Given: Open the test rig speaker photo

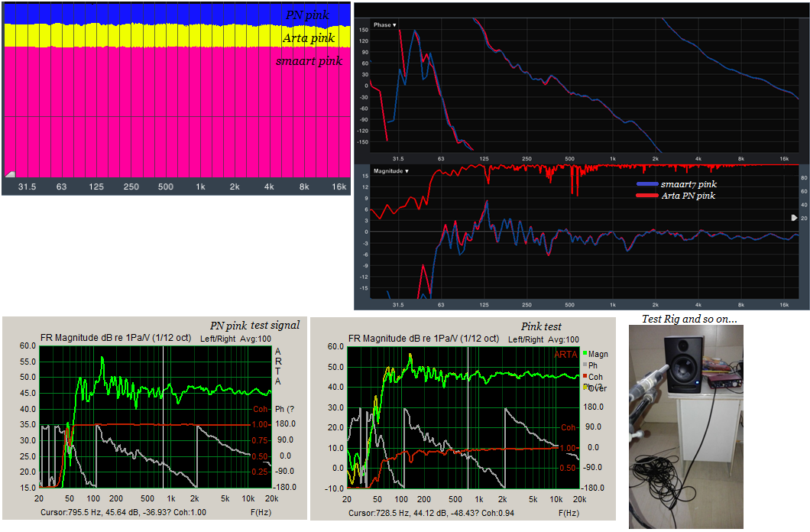Looking at the screenshot, I should click(x=686, y=428).
